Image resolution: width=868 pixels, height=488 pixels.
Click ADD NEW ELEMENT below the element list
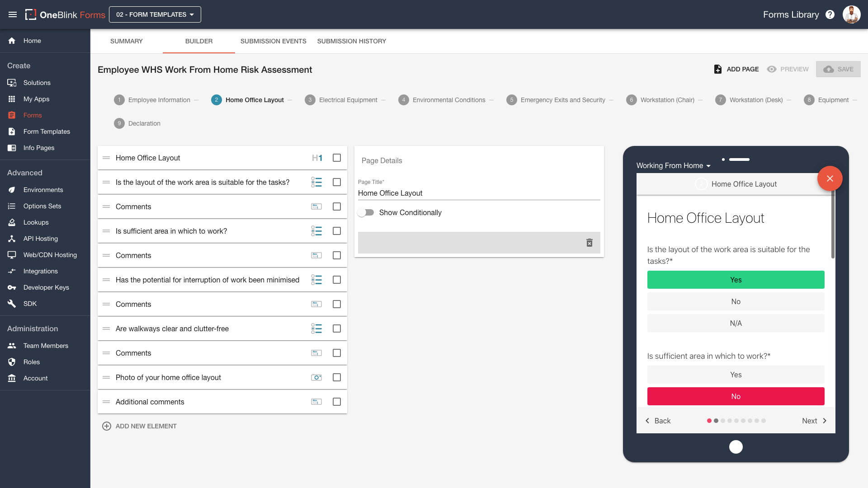pos(139,426)
